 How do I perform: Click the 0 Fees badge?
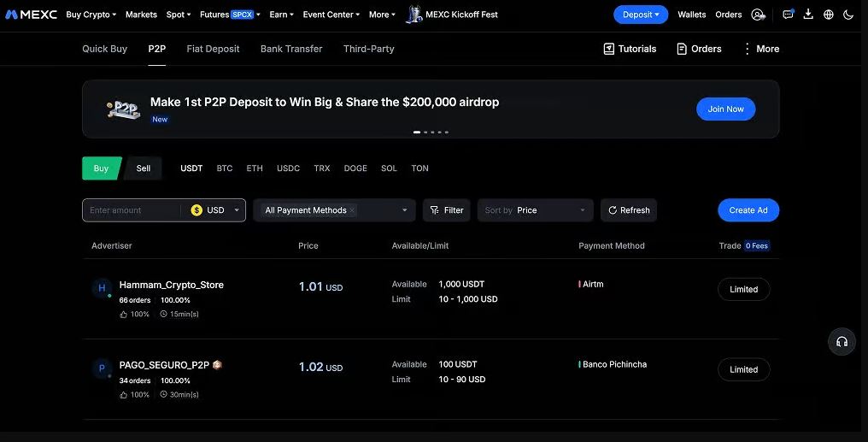[x=757, y=246]
